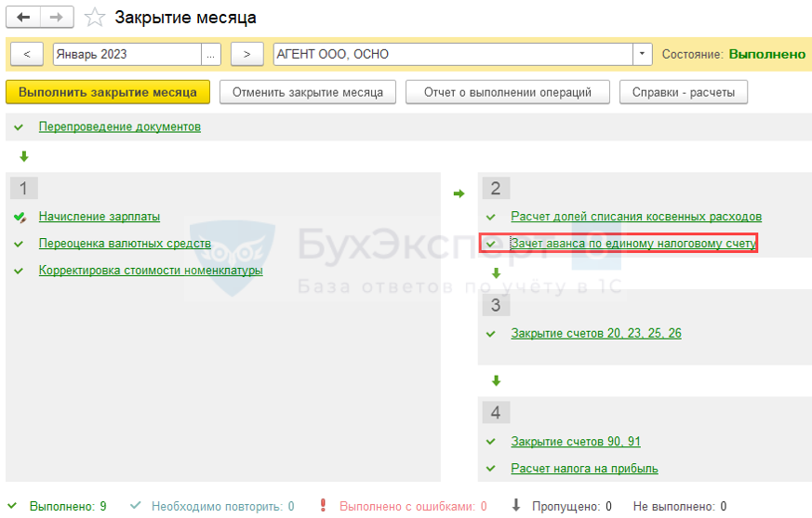
Task: Click edited-checkmark icon beside Начисление зарплаты
Action: tap(20, 217)
